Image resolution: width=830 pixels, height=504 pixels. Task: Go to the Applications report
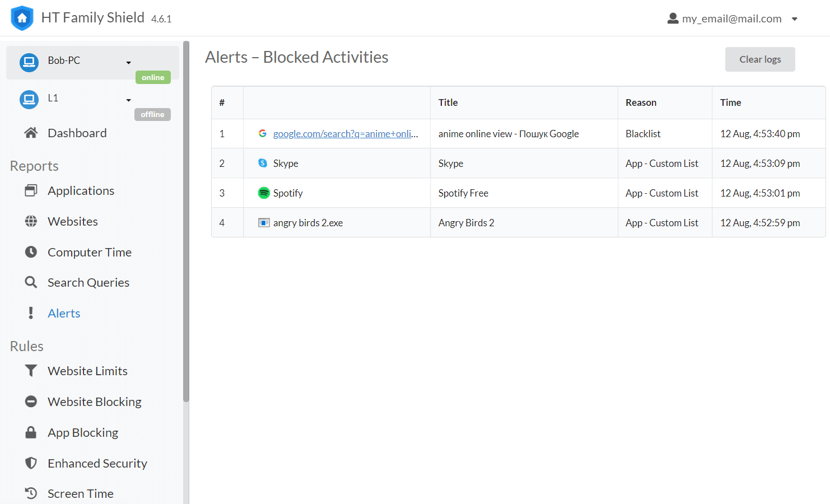pos(81,190)
